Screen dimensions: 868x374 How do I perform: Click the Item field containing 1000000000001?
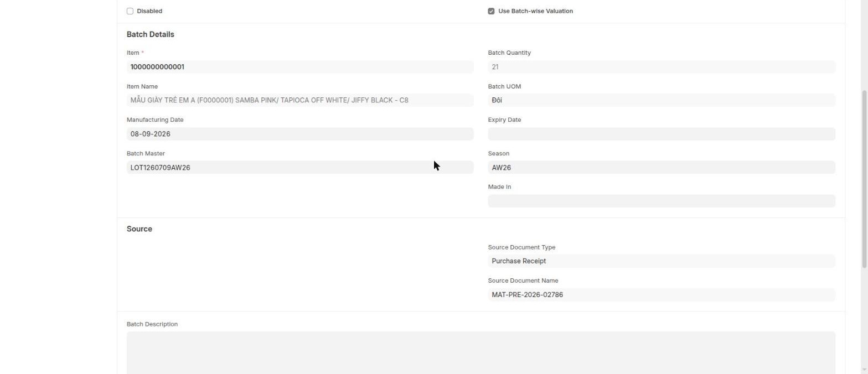point(300,67)
